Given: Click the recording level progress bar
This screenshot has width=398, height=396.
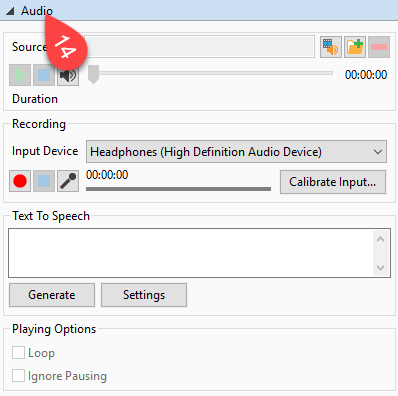Looking at the screenshot, I should click(178, 189).
